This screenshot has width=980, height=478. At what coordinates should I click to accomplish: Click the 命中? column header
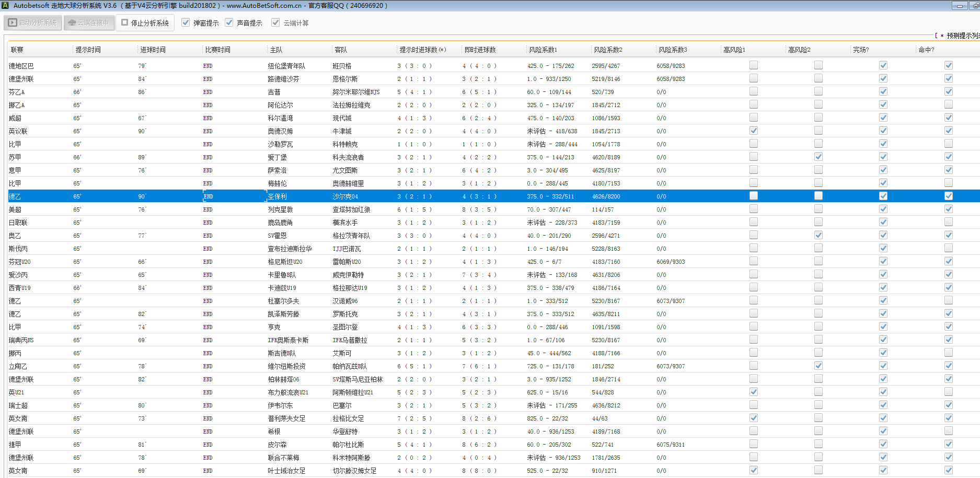pos(926,50)
